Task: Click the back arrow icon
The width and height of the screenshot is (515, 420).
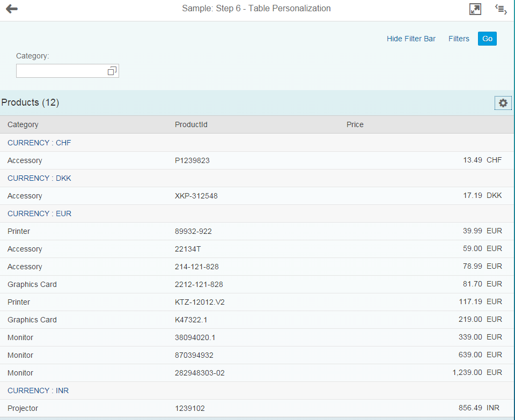Action: point(12,9)
